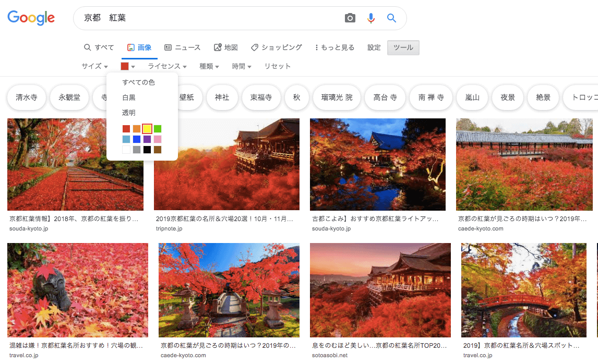Screen dimensions: 598x364
Task: Pick the orange color swatch
Action: 137,129
